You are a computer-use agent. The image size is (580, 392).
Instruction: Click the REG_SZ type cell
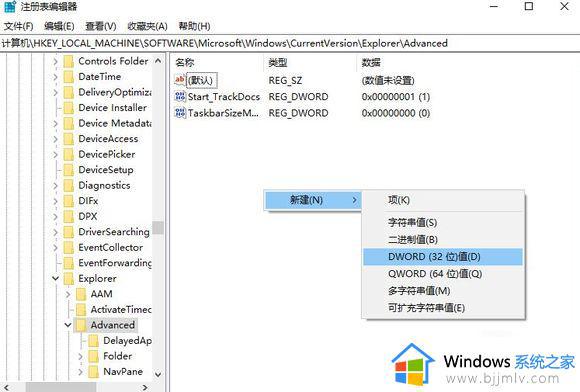coord(285,80)
